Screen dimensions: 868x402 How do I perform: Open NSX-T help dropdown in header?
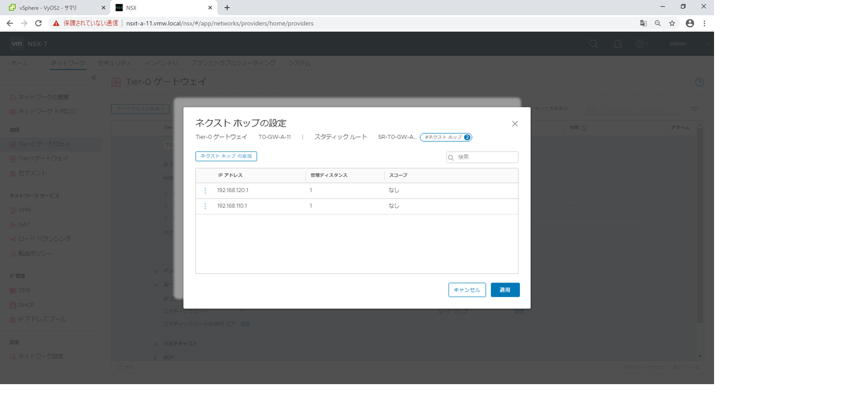[x=642, y=44]
